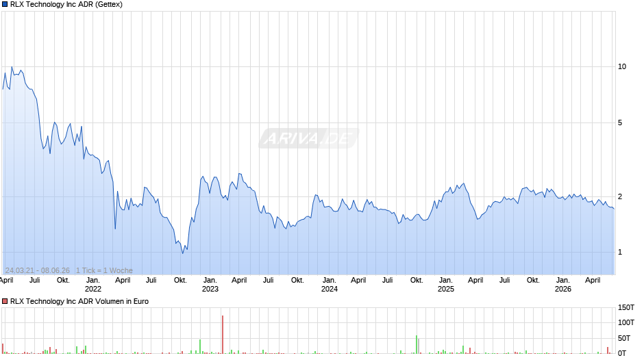Click the price axis label 1
644x360 pixels.
click(x=620, y=252)
